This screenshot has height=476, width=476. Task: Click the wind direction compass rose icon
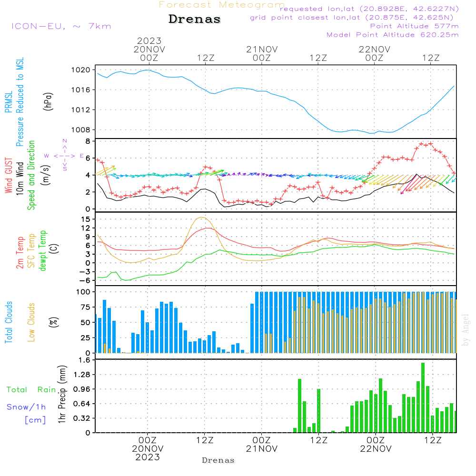pos(64,155)
